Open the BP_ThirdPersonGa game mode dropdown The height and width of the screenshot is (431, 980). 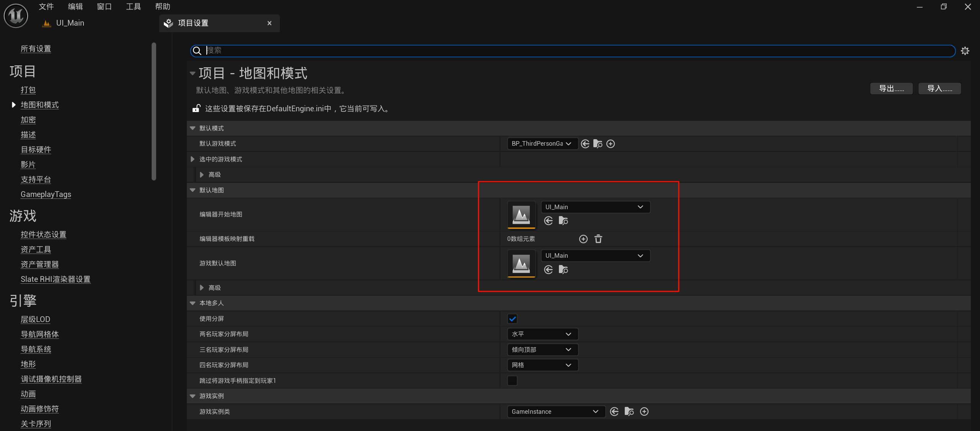[542, 144]
